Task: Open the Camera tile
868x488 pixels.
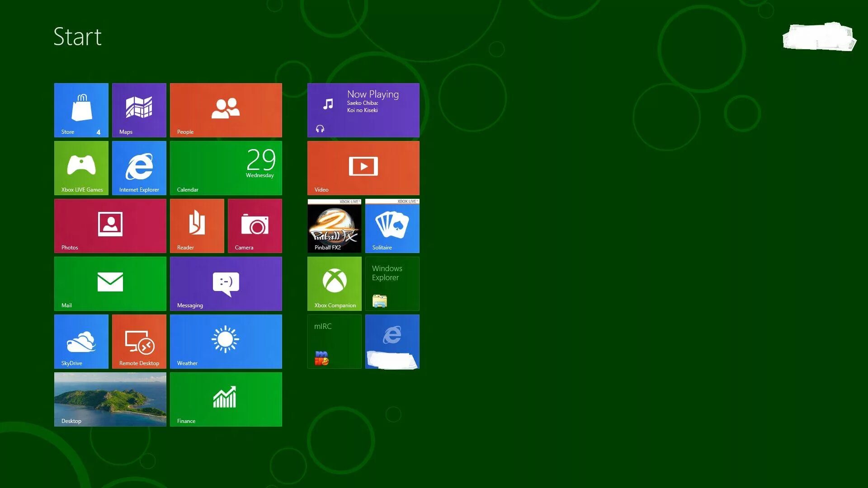Action: pyautogui.click(x=255, y=225)
